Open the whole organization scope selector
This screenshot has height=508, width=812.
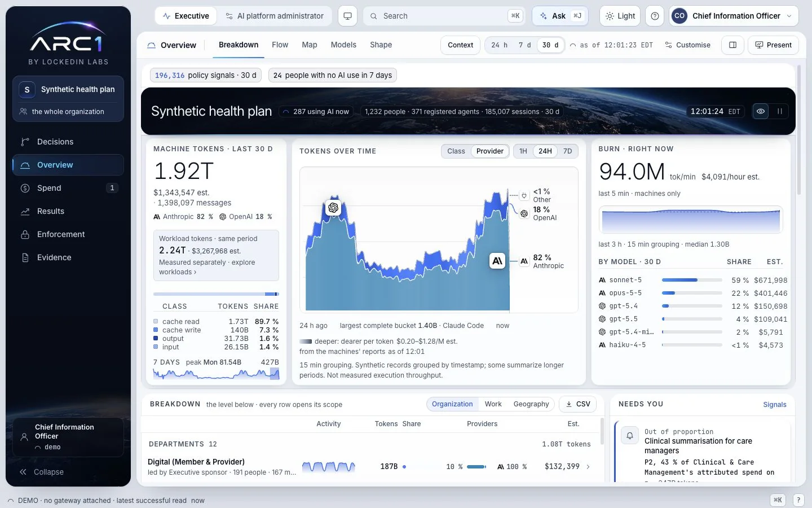click(x=68, y=112)
